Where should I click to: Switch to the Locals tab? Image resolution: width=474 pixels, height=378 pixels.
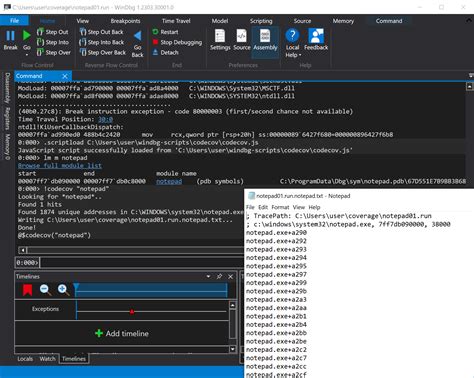pyautogui.click(x=25, y=359)
